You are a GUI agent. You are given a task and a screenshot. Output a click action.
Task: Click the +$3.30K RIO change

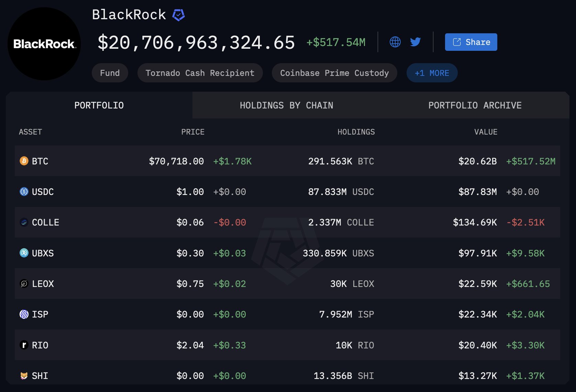click(525, 345)
